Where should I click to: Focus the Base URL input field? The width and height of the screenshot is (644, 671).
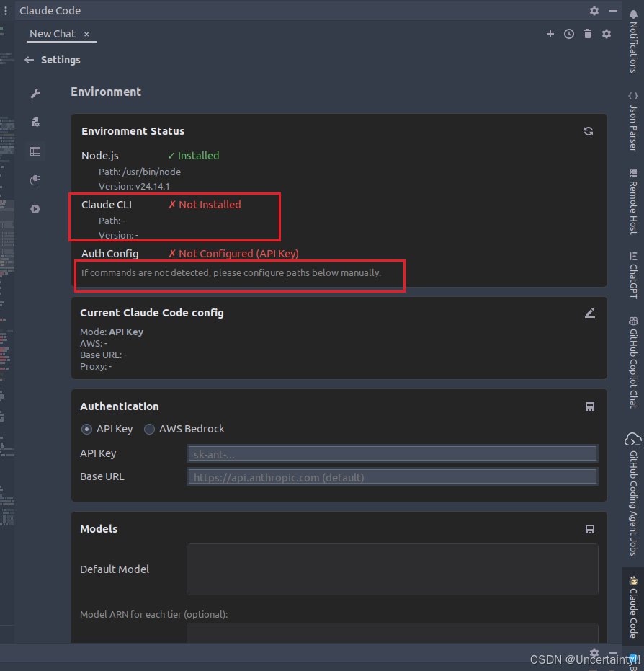(x=392, y=476)
